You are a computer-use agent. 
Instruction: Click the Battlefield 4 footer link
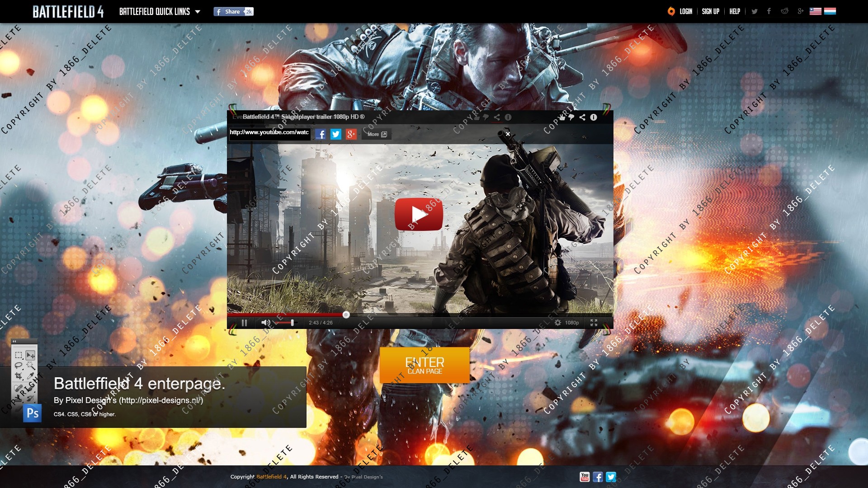click(271, 477)
